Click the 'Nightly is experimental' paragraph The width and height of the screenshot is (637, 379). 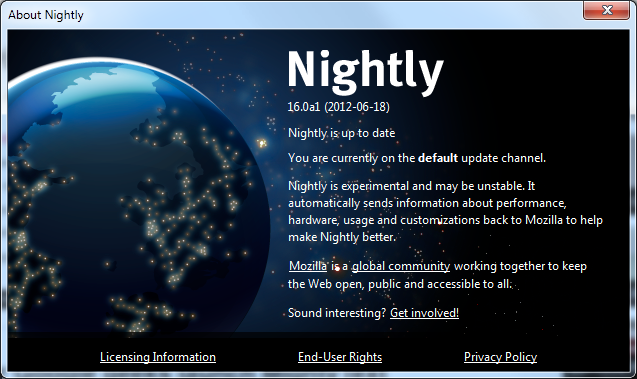pos(445,211)
